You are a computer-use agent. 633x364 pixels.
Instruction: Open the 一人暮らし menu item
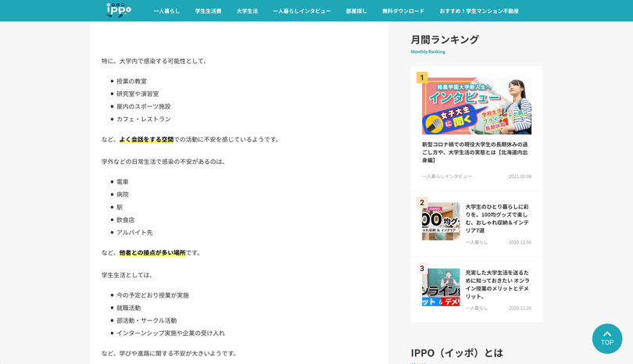pyautogui.click(x=166, y=11)
